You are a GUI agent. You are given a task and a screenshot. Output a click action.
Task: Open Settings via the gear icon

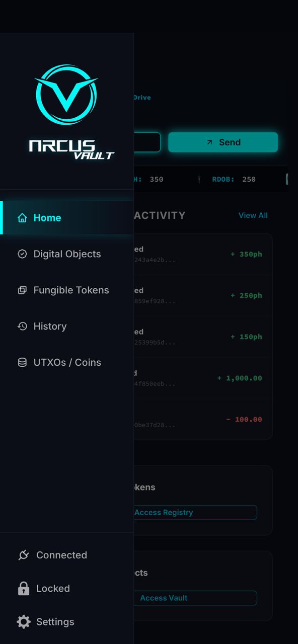click(x=23, y=622)
